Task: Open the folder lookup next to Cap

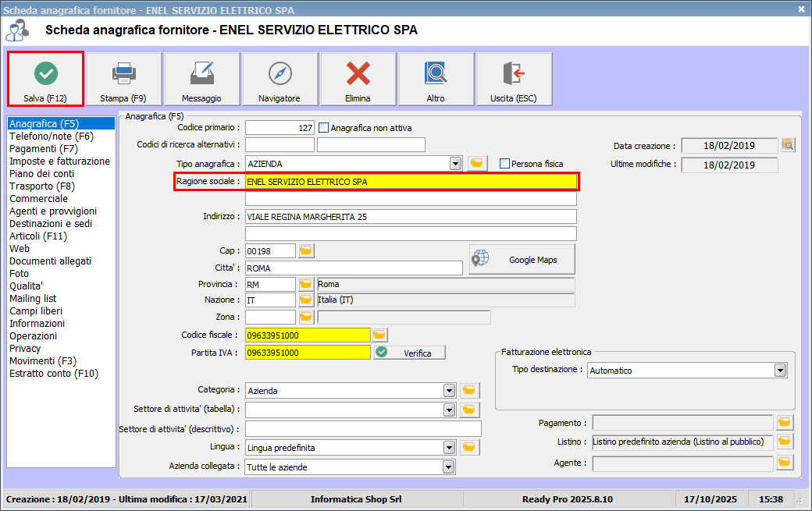Action: coord(305,250)
